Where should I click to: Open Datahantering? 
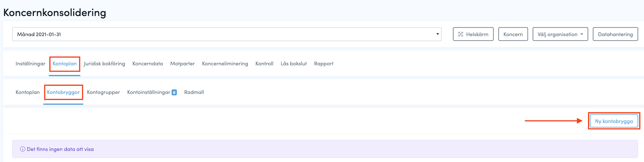615,34
